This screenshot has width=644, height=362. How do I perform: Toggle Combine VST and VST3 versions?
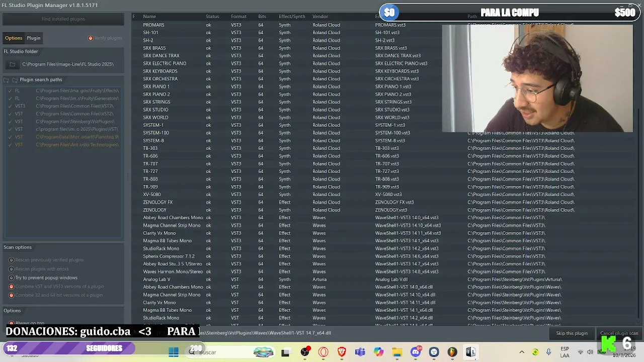click(11, 287)
